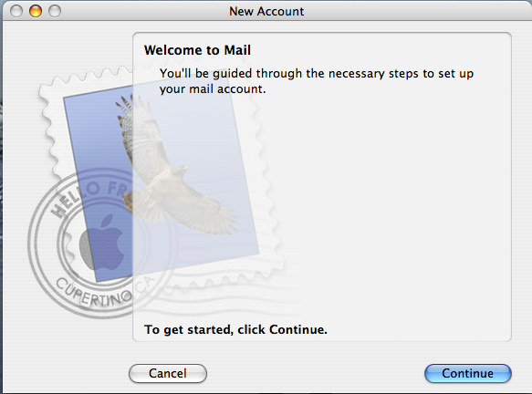This screenshot has width=532, height=394.
Task: Click the HELLO FR postmark lettering
Action: click(89, 198)
